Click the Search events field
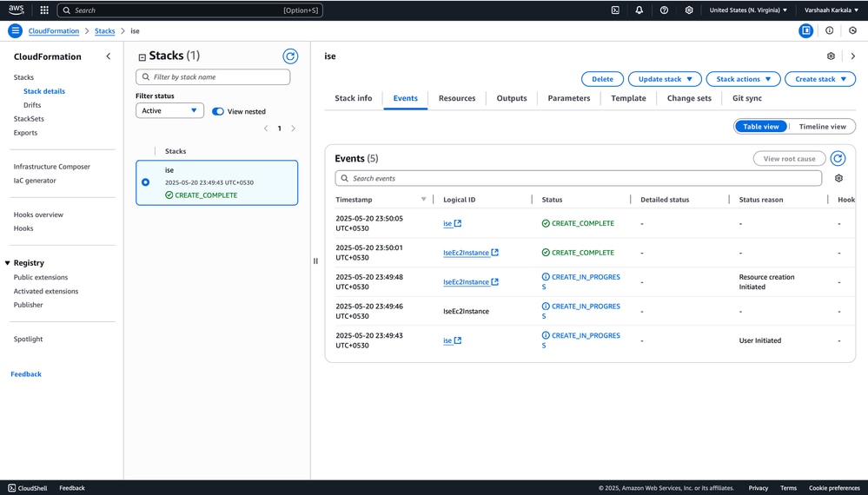 click(x=578, y=178)
